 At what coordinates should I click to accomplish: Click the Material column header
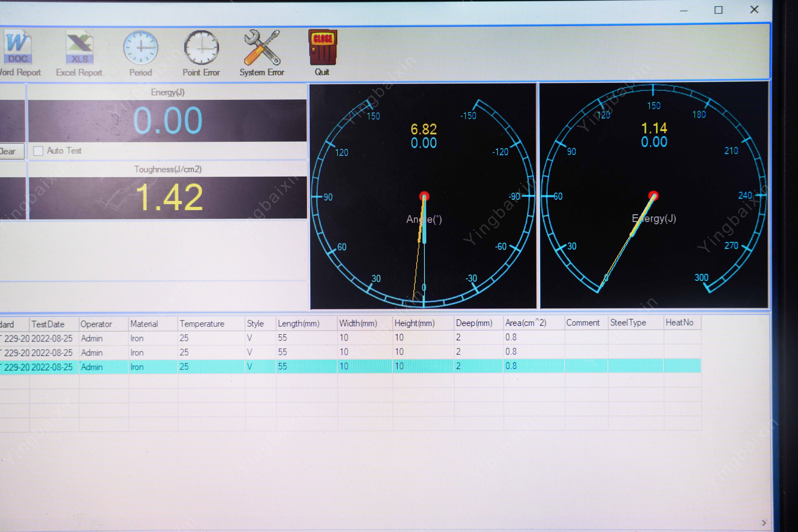pyautogui.click(x=153, y=324)
